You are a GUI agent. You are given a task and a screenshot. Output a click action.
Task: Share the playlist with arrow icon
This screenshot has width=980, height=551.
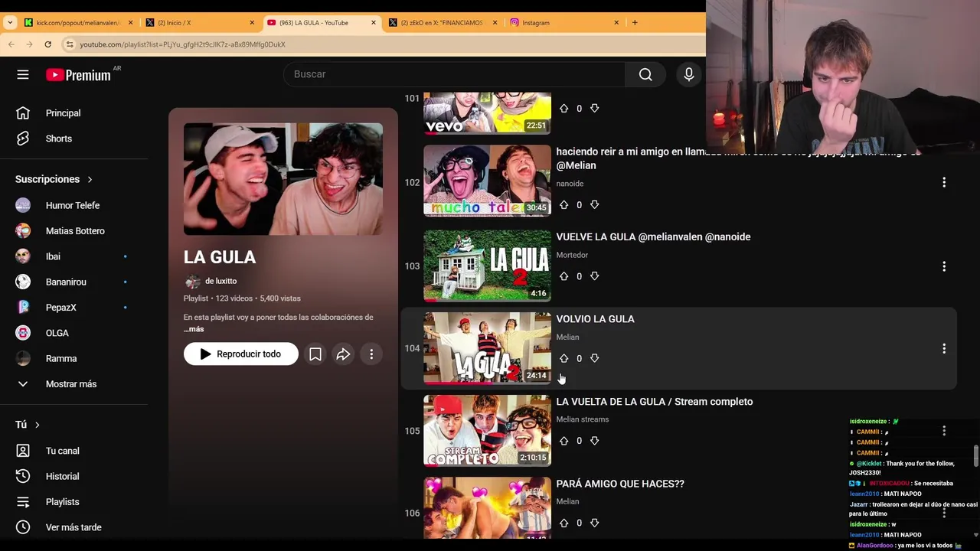343,354
